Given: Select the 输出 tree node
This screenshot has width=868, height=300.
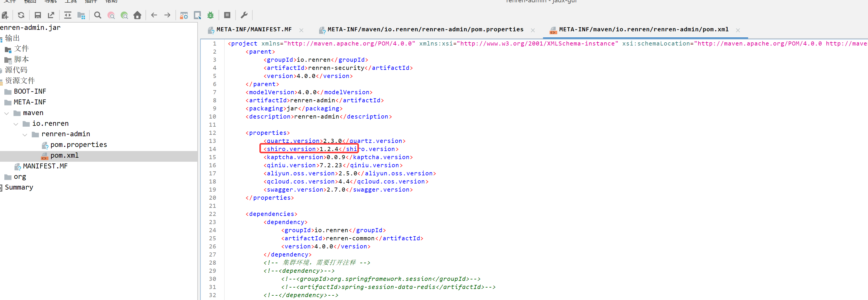Looking at the screenshot, I should click(x=12, y=38).
